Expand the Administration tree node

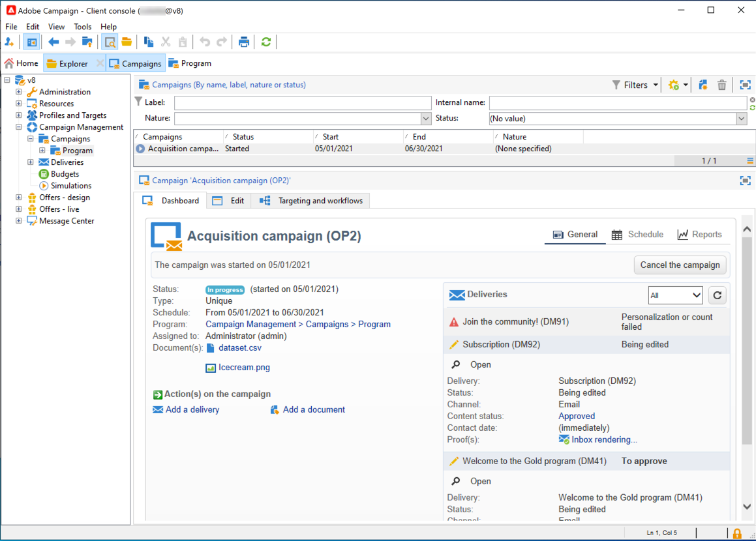click(18, 91)
